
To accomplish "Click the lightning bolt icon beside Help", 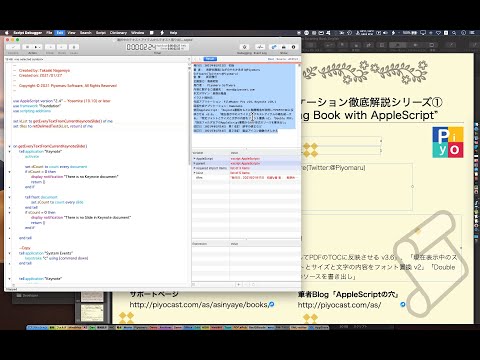I will [x=162, y=33].
